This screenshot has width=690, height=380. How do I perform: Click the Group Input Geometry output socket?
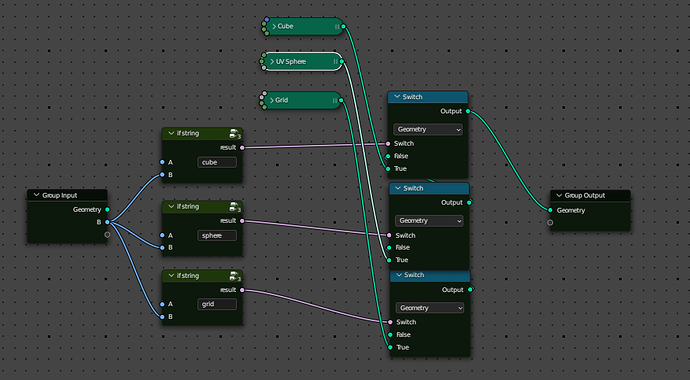(x=107, y=210)
